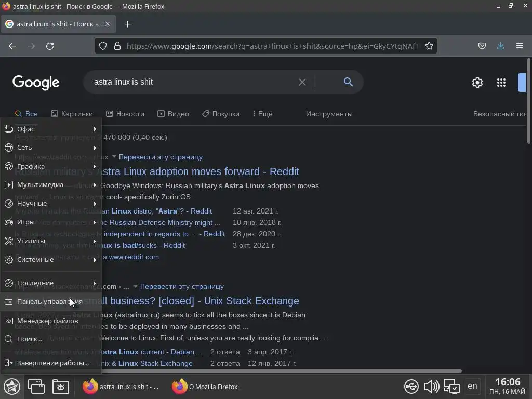Expand the Научные submenu
The width and height of the screenshot is (532, 399).
pyautogui.click(x=51, y=203)
